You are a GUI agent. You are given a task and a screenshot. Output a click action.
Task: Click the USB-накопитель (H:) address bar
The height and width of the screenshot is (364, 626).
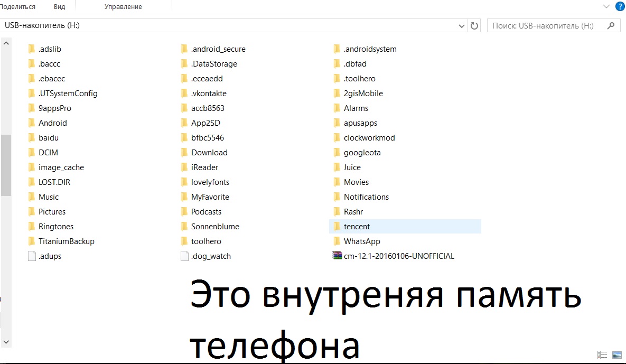[227, 25]
